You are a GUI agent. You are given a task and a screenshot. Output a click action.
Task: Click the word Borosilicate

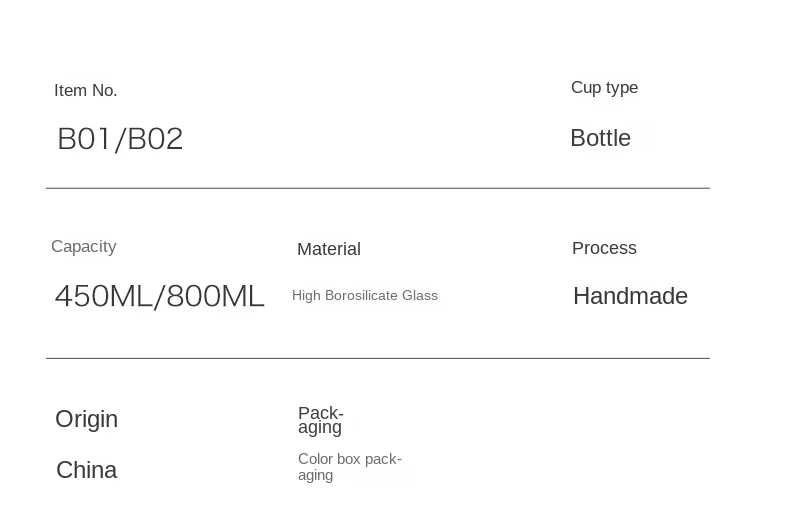[x=361, y=295]
